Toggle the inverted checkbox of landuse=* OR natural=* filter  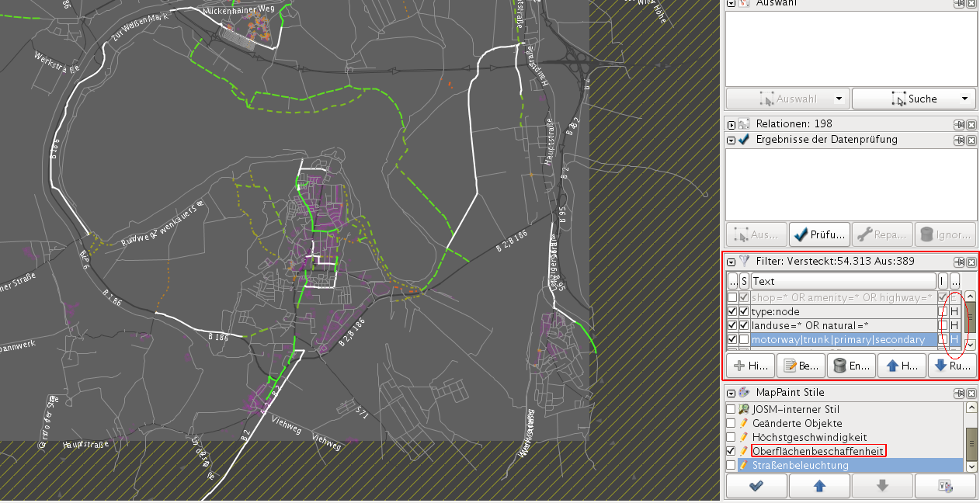pyautogui.click(x=943, y=325)
